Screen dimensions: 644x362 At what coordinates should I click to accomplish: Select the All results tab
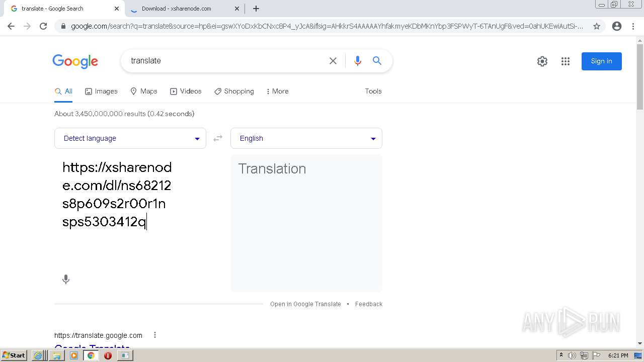63,92
